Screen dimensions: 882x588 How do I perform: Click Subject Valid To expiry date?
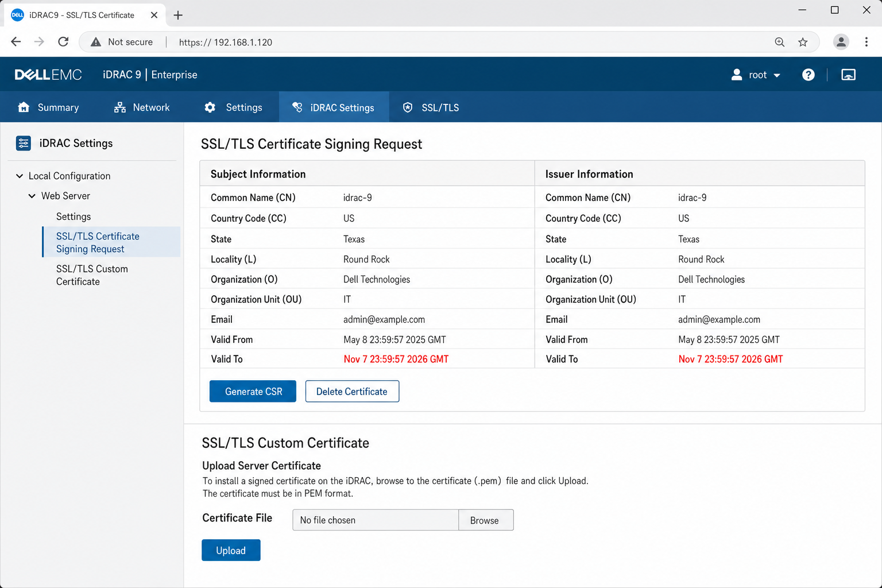pyautogui.click(x=396, y=359)
